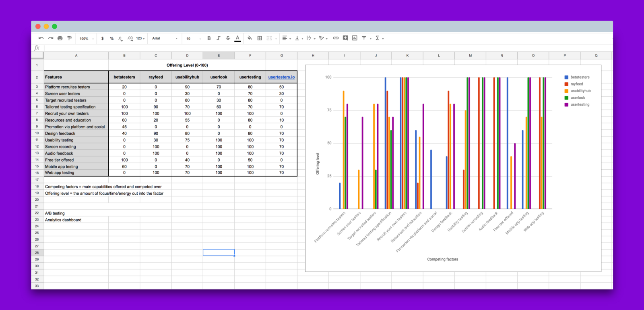Viewport: 644px width, 310px height.
Task: Select the "Promotion via platform and social" cell
Action: pyautogui.click(x=76, y=127)
